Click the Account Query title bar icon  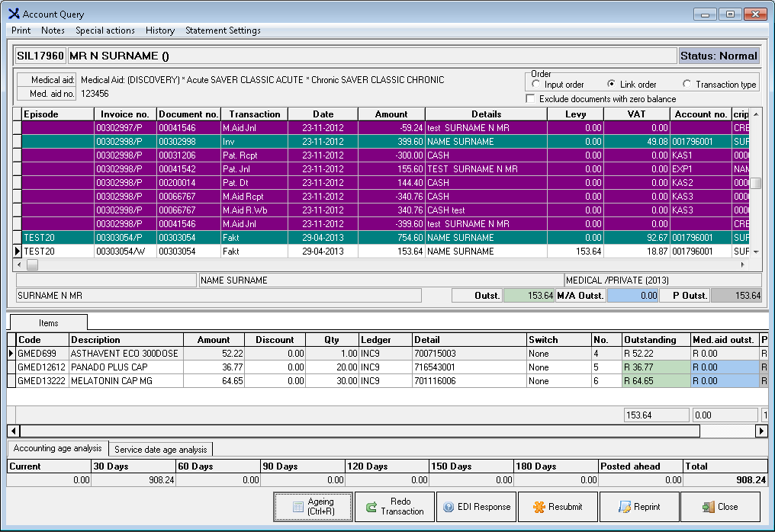coord(13,14)
